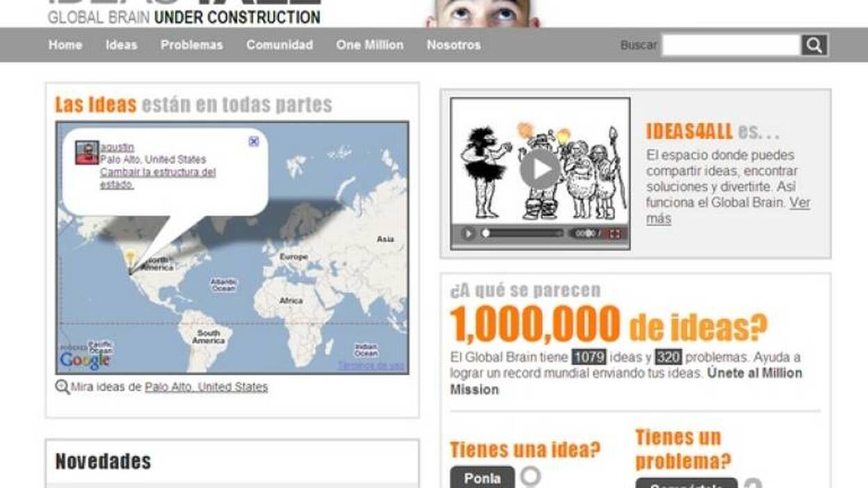Click the magnifier icon beside Mira ideas
Image resolution: width=868 pixels, height=488 pixels.
click(62, 387)
